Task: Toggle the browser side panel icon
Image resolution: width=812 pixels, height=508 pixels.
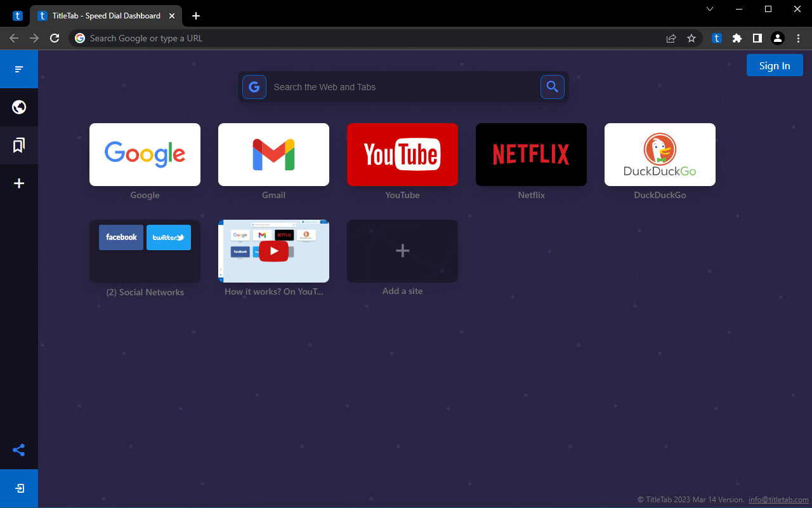Action: click(x=757, y=38)
